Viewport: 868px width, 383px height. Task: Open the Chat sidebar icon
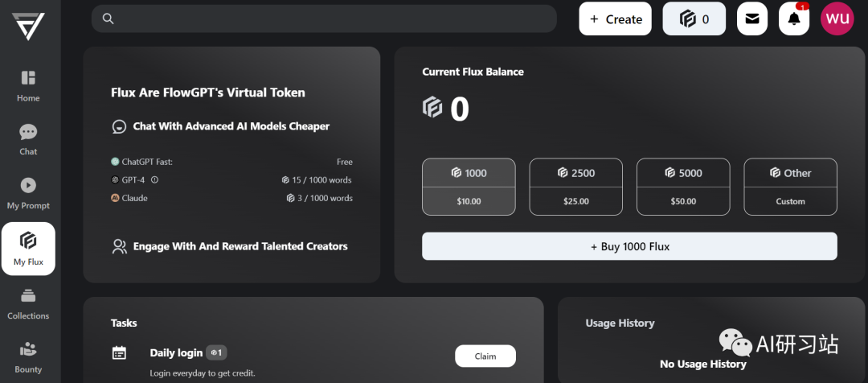(28, 140)
